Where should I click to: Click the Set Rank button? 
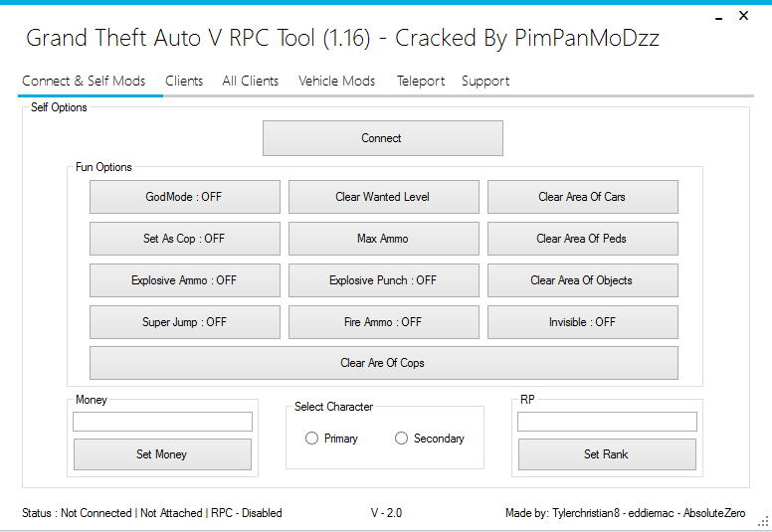point(607,454)
